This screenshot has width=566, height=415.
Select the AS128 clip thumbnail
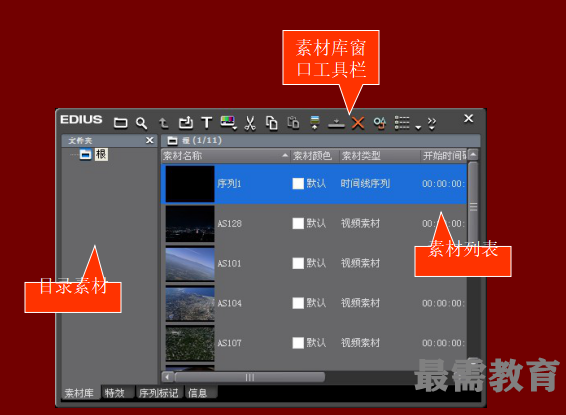(190, 224)
